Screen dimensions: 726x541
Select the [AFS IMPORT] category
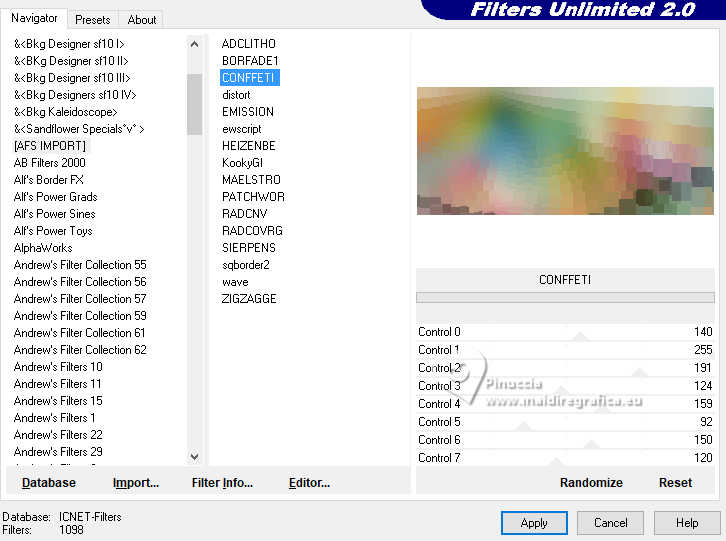click(x=50, y=146)
